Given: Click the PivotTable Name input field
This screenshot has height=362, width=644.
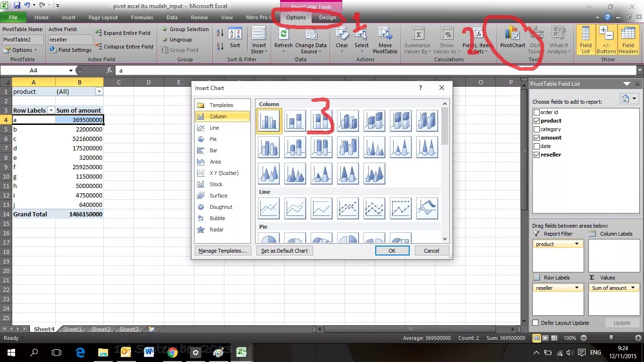Looking at the screenshot, I should pos(23,40).
